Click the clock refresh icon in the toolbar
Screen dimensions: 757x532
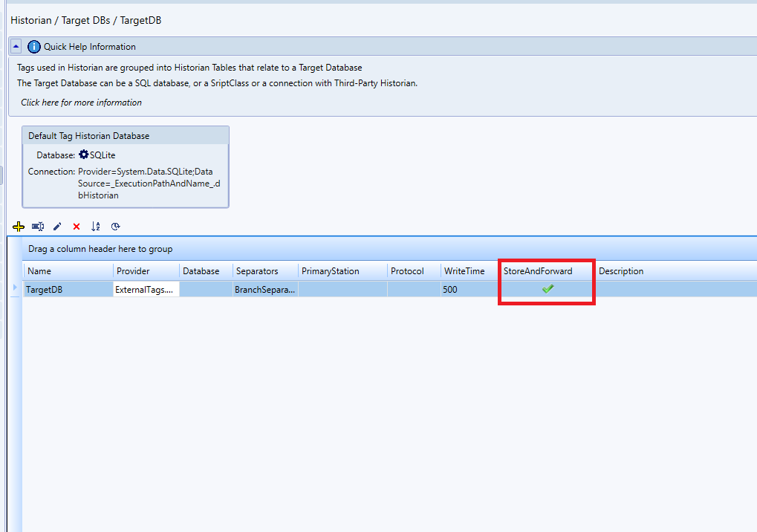coord(115,227)
